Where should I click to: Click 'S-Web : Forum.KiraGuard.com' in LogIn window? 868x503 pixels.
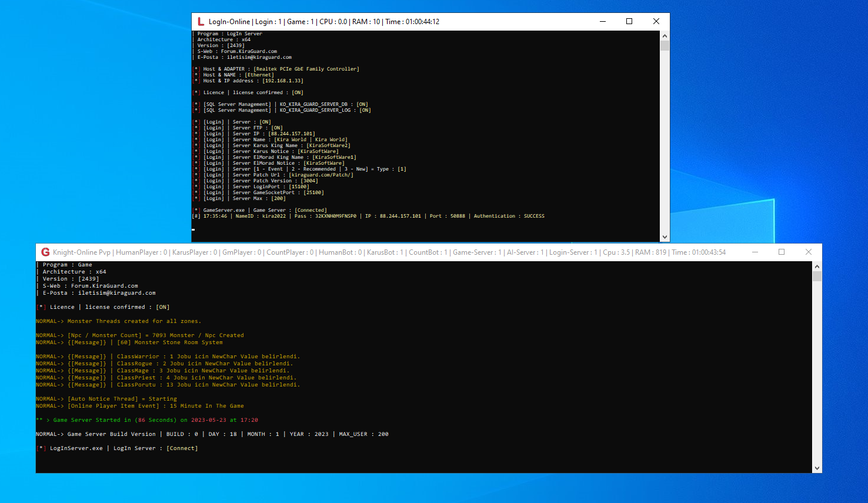[x=237, y=52]
